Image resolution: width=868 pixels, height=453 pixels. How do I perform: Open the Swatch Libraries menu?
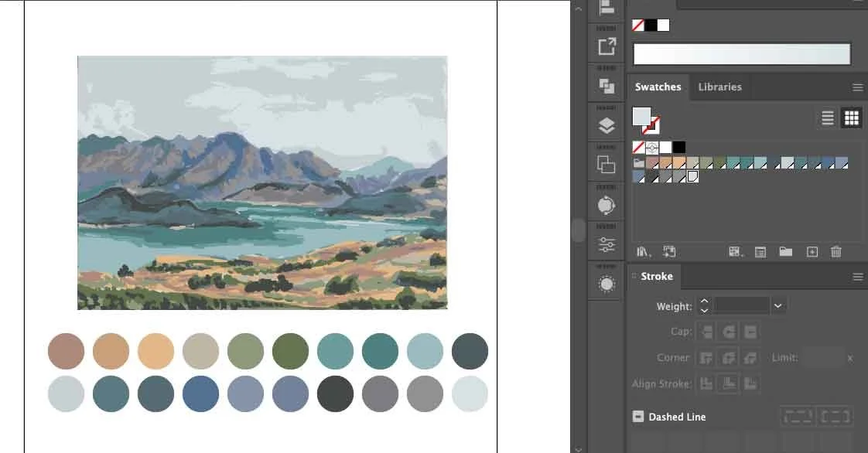tap(641, 251)
